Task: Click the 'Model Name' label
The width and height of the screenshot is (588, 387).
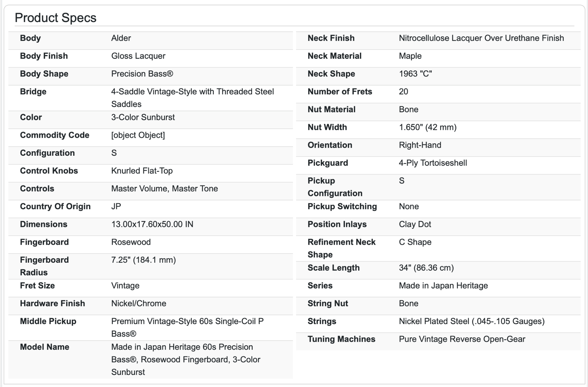Action: 44,347
